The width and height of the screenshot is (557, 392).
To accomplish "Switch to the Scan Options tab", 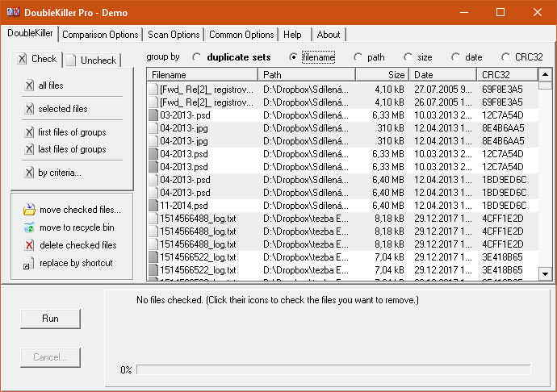I will pyautogui.click(x=174, y=35).
